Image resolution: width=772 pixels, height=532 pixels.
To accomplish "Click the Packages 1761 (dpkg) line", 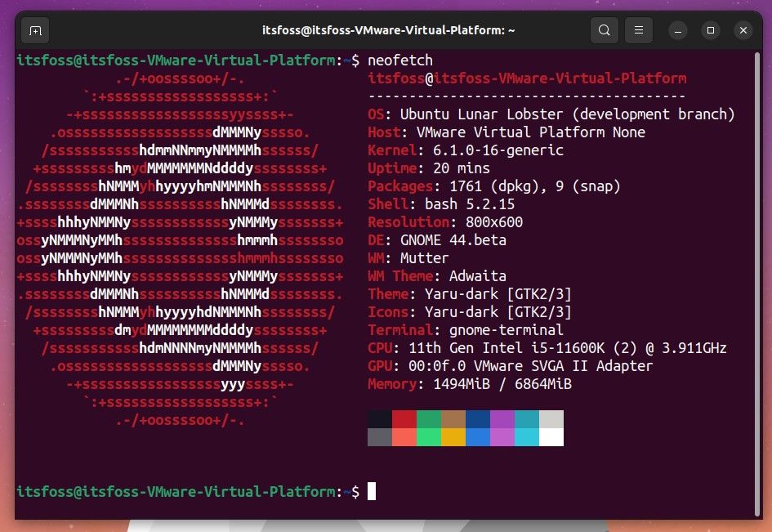I will pos(494,186).
